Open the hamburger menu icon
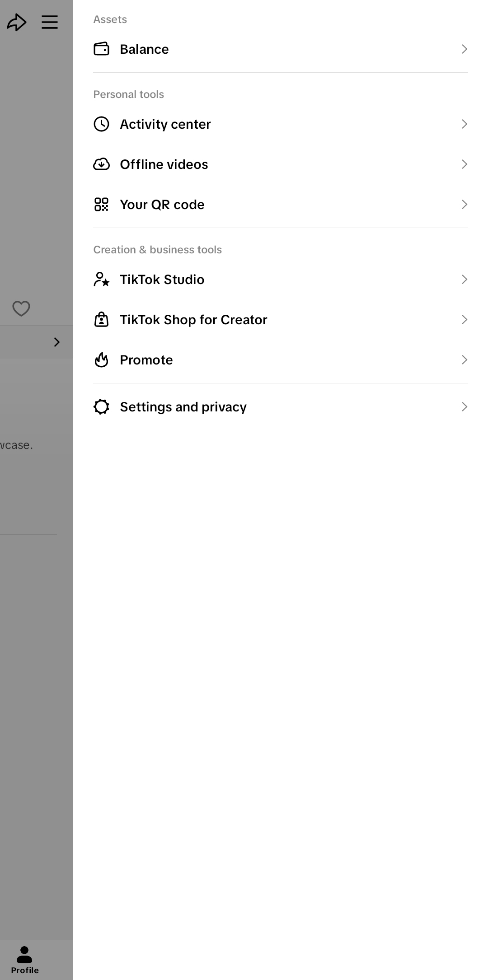This screenshot has width=488, height=980. (50, 22)
